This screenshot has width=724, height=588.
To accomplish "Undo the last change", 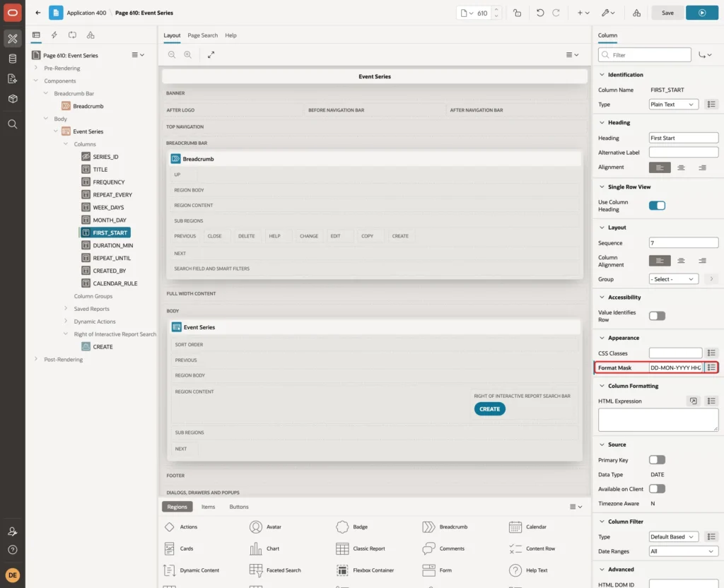I will coord(539,13).
